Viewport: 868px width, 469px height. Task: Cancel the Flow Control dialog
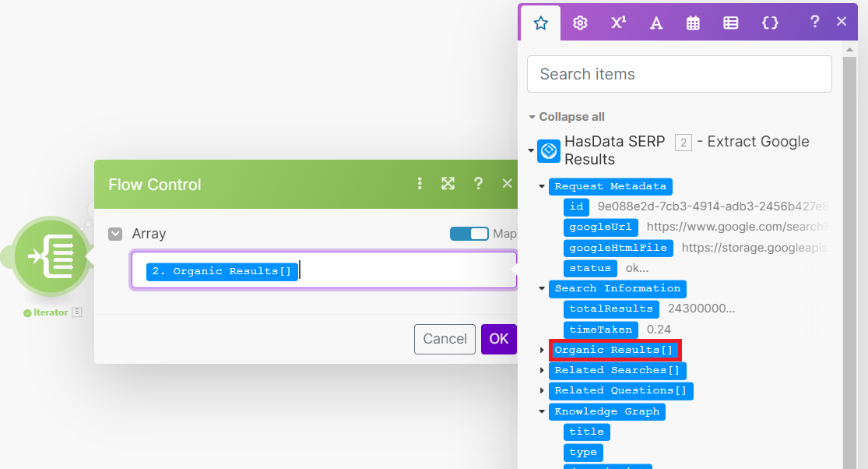coord(445,339)
